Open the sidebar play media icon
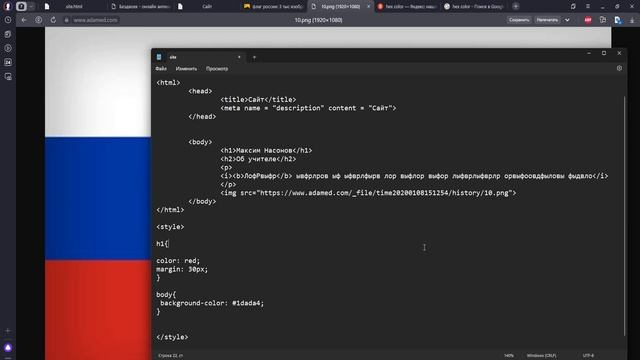Image resolution: width=640 pixels, height=360 pixels. point(8,48)
